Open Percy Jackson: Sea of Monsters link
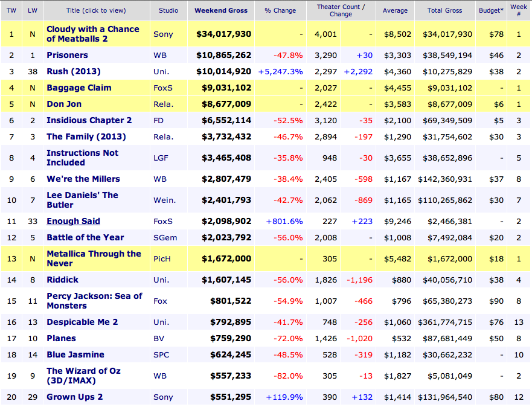The height and width of the screenshot is (407, 532). [94, 301]
